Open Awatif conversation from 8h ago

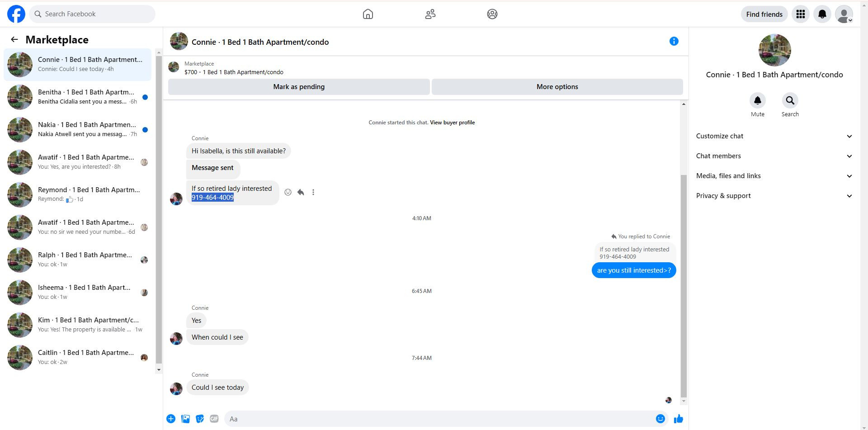pos(78,162)
